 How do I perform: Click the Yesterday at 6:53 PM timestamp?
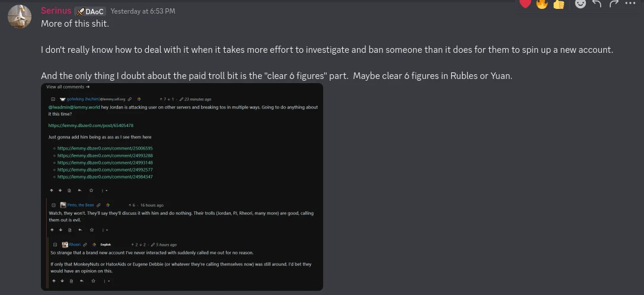(143, 11)
